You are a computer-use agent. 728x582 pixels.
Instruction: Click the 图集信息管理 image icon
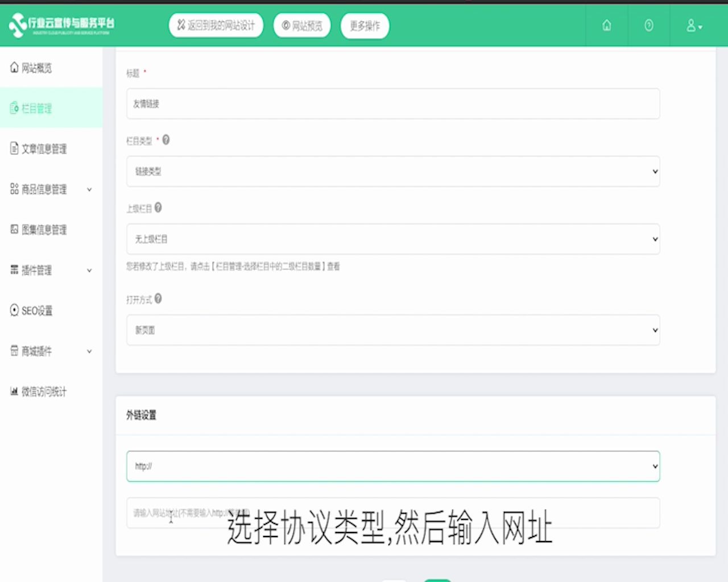point(14,229)
